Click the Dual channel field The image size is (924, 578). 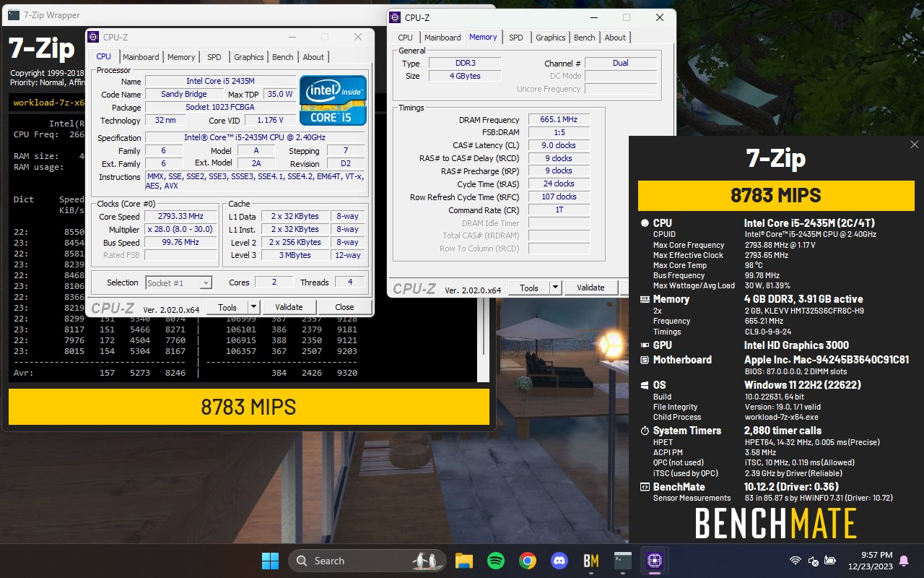pyautogui.click(x=621, y=63)
